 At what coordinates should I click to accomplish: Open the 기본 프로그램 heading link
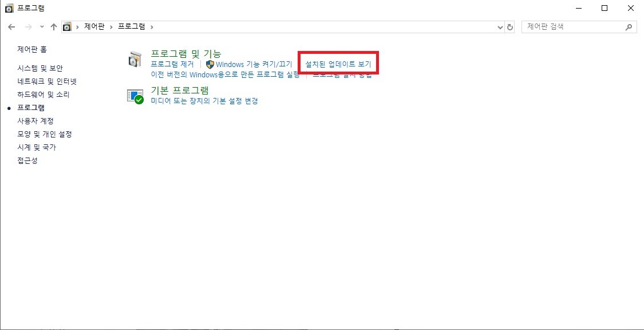pyautogui.click(x=180, y=91)
